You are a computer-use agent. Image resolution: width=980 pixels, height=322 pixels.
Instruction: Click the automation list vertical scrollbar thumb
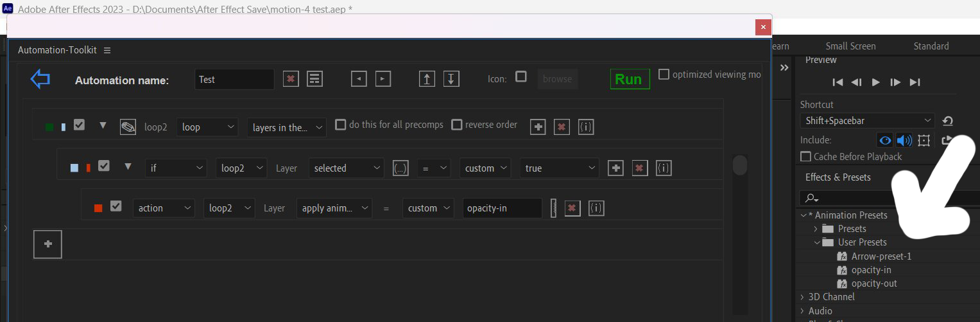pyautogui.click(x=740, y=165)
